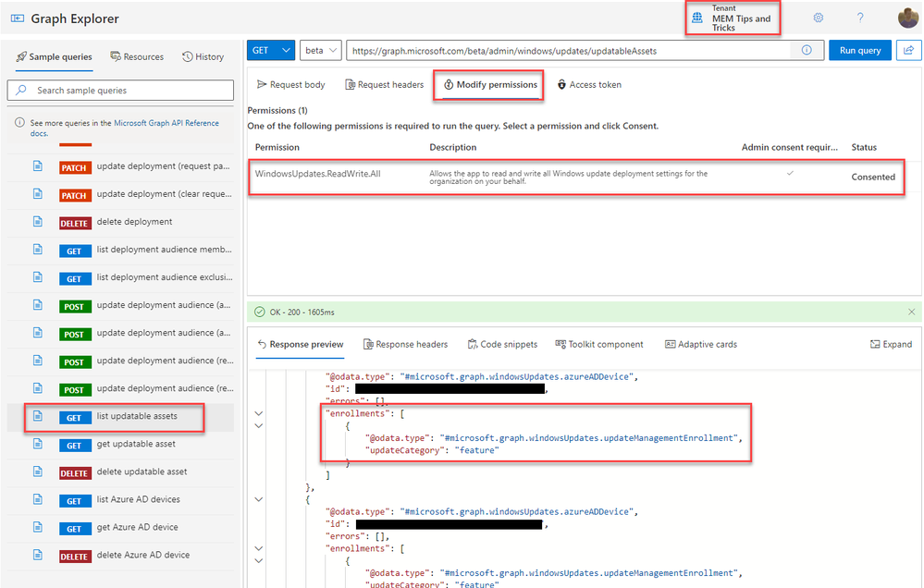The image size is (924, 588).
Task: Select 'list updatable assets' sample query
Action: (x=121, y=416)
